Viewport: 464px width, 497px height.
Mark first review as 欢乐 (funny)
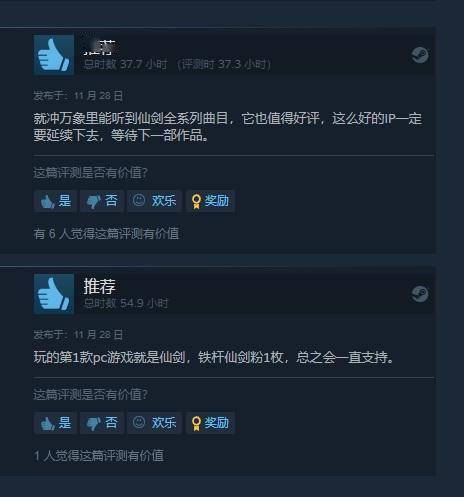coord(154,201)
